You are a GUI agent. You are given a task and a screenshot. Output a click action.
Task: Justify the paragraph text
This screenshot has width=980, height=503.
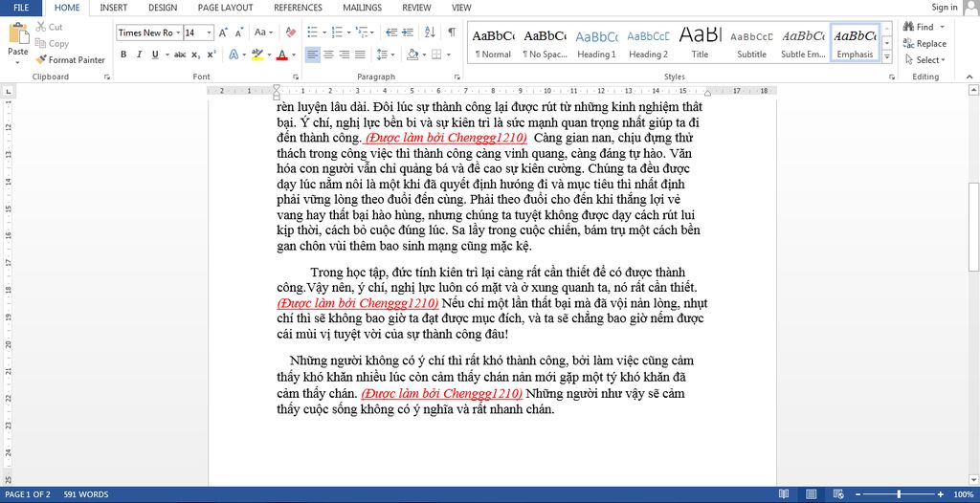pos(360,55)
